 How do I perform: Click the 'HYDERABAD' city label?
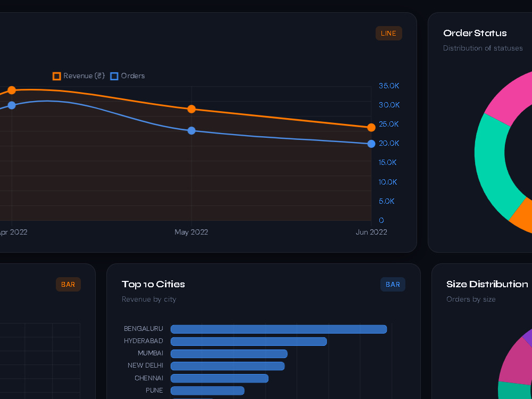144,341
